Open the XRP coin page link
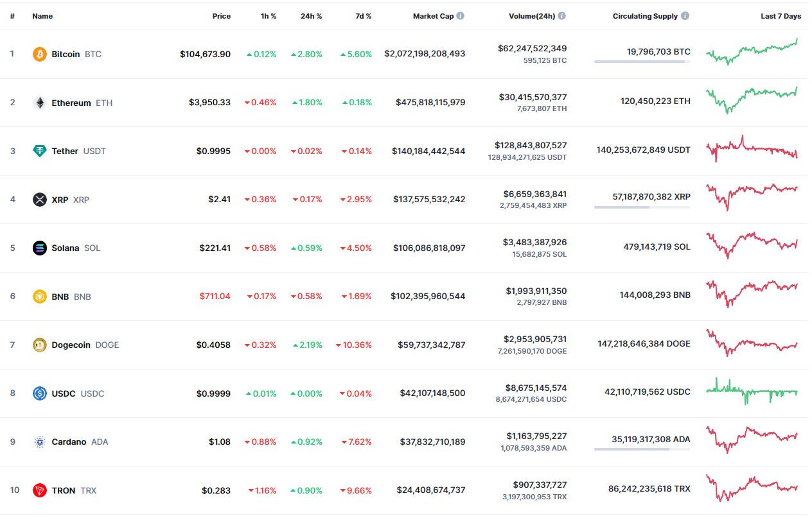 pos(61,200)
